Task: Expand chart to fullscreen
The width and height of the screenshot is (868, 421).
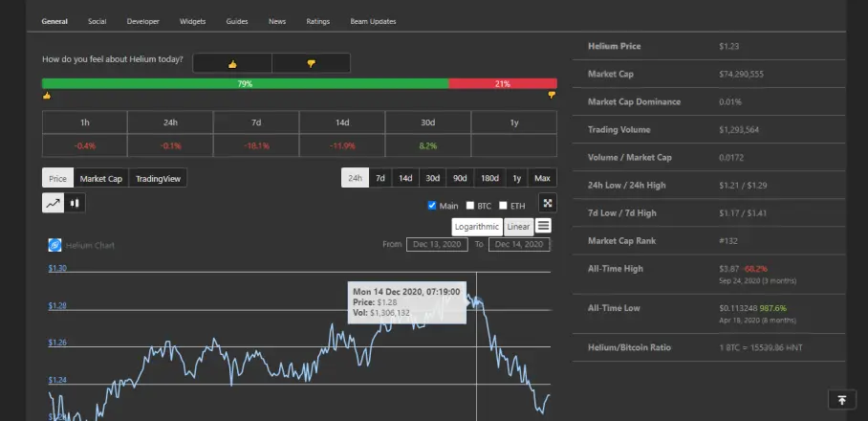Action: click(x=548, y=203)
